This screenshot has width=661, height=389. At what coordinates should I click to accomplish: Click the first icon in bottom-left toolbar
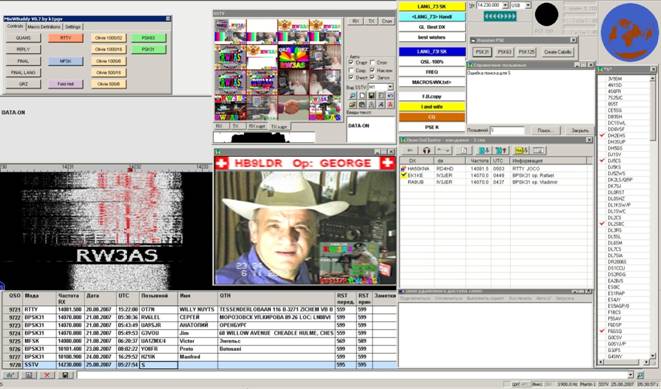click(x=11, y=375)
